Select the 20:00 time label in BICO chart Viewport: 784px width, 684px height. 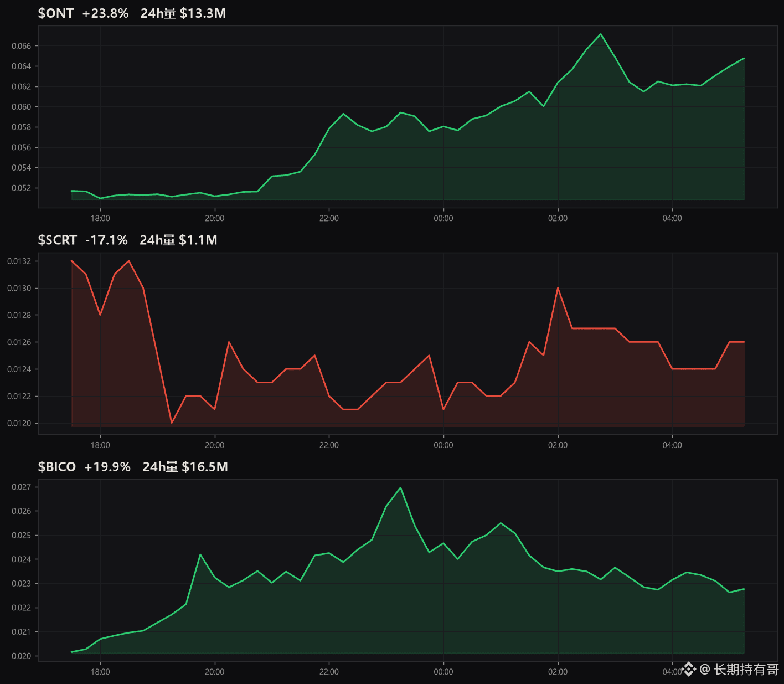215,672
